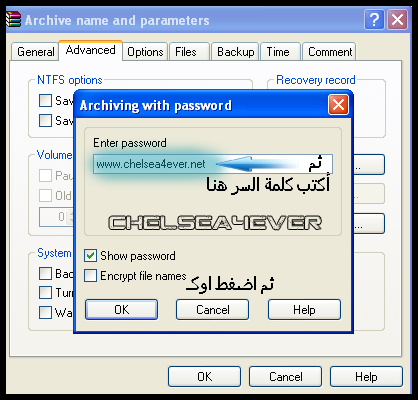Enable the Encrypt file names checkbox

pos(90,276)
